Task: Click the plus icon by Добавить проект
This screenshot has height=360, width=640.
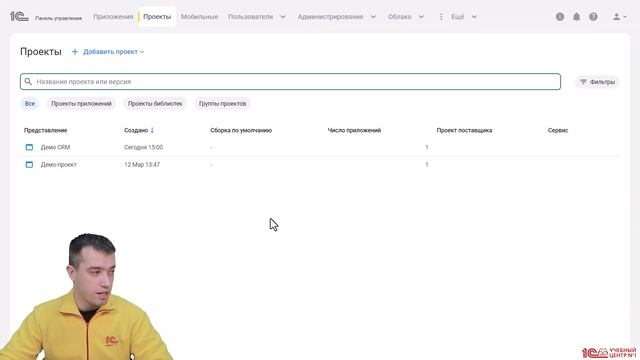Action: 75,52
